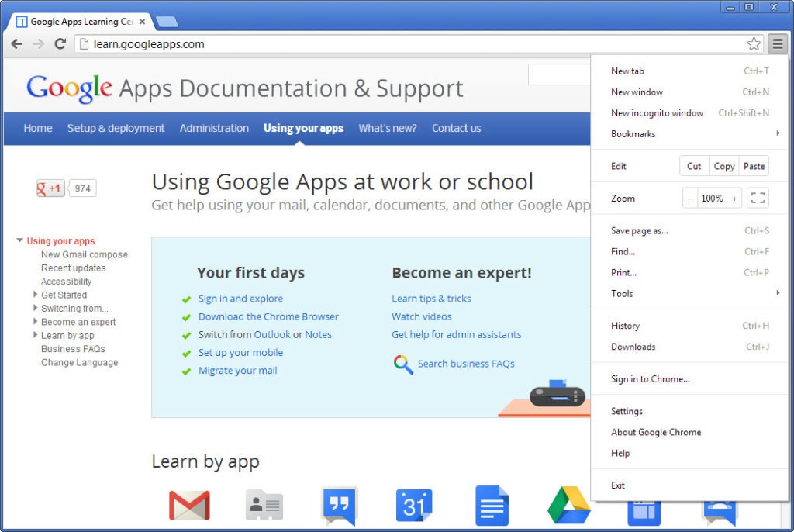Screen dimensions: 794x532
Task: Decrease zoom with the minus button
Action: point(689,199)
